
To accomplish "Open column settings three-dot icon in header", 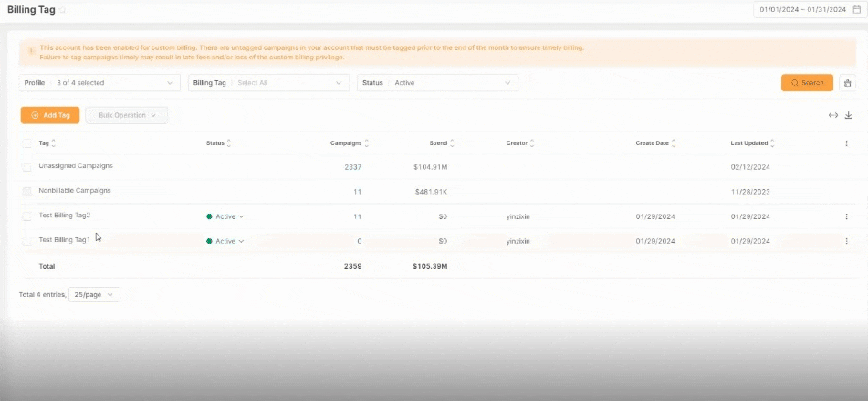I will point(846,143).
